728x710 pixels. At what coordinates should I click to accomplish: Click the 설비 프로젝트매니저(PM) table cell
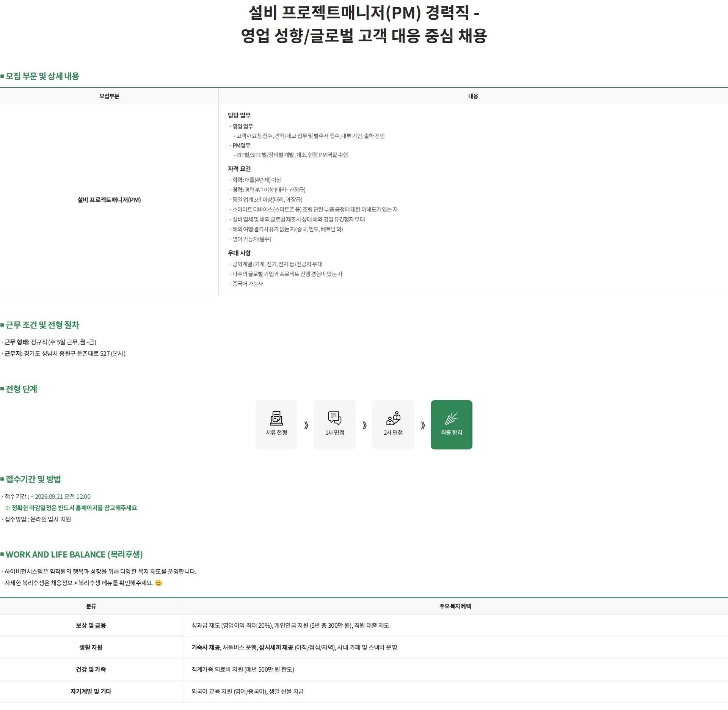[109, 200]
